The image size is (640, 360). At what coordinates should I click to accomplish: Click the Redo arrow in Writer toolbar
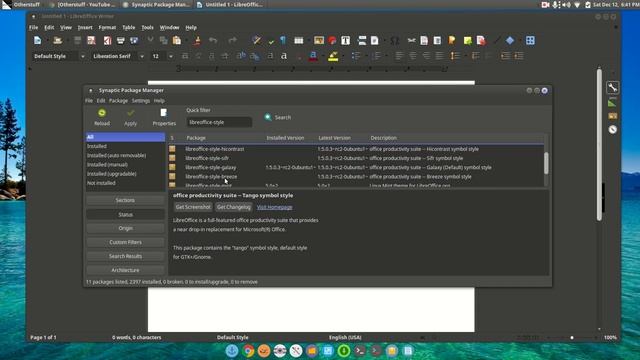pos(232,40)
